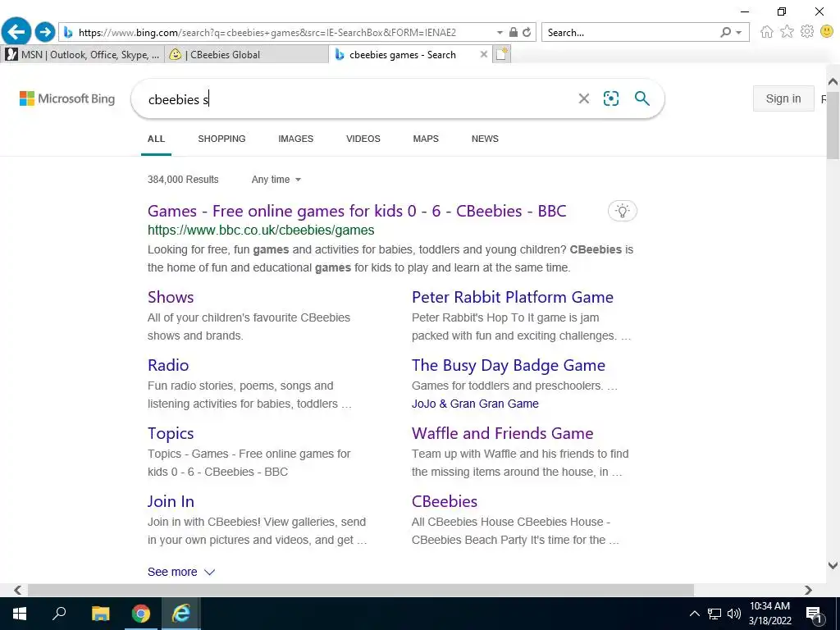Open the taskbar clock showing 10:34 AM
The height and width of the screenshot is (630, 840).
pos(769,614)
